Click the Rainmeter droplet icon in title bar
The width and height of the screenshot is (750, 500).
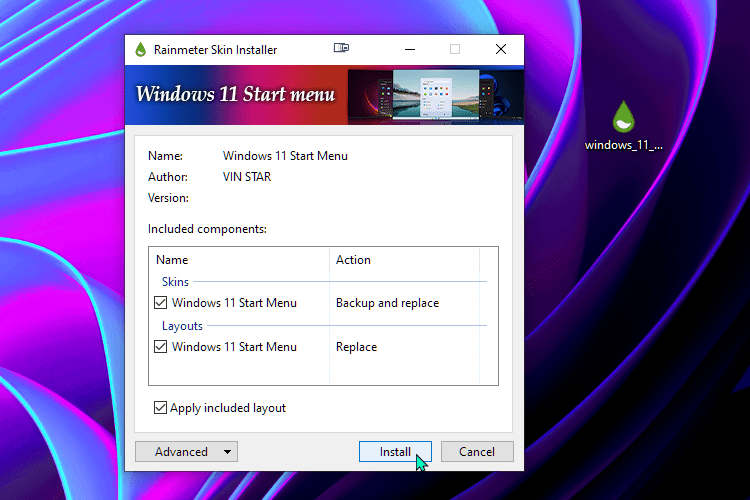coord(140,49)
